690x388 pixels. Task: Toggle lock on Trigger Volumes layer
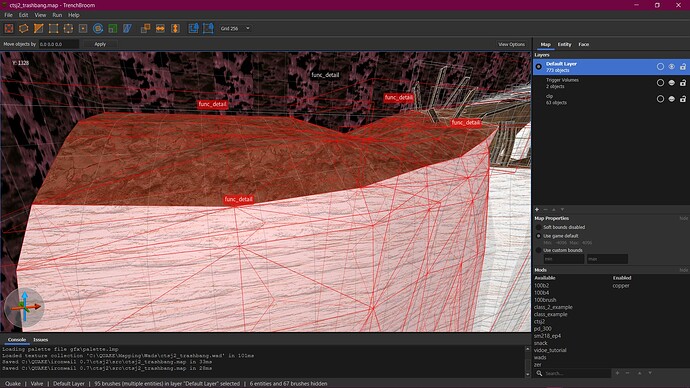click(683, 83)
